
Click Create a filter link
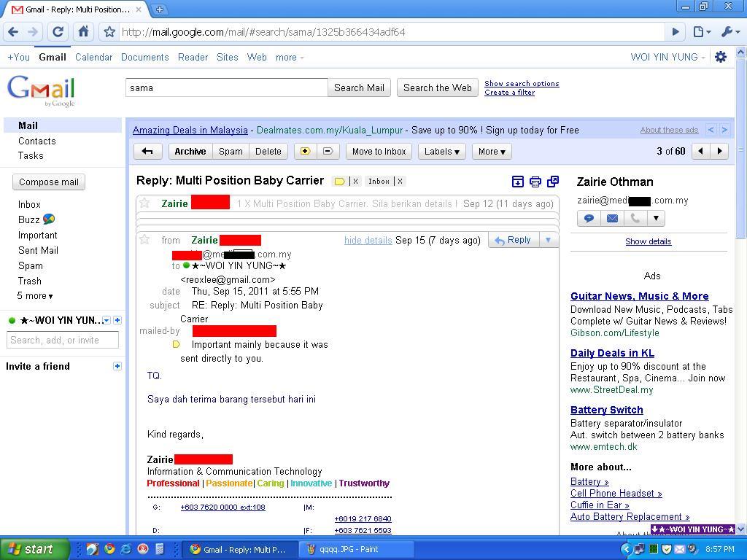tap(509, 93)
